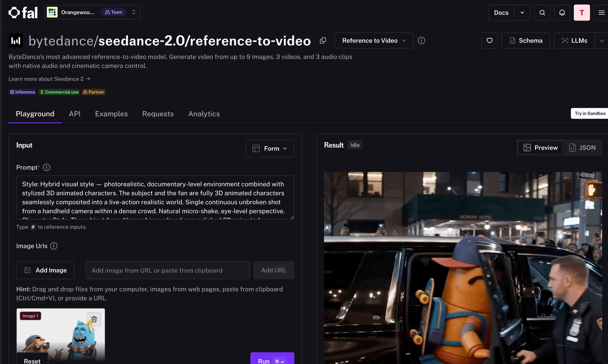Open the hamburger menu icon

click(601, 13)
